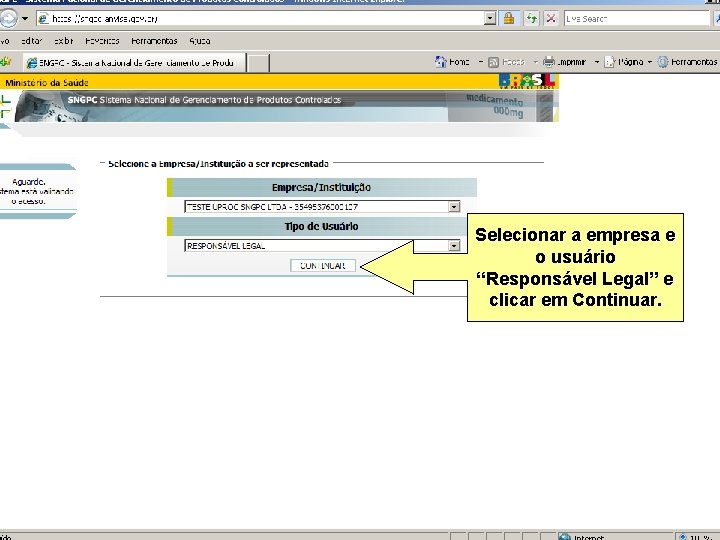Click the Refresh page icon
This screenshot has width=720, height=540.
coord(532,19)
